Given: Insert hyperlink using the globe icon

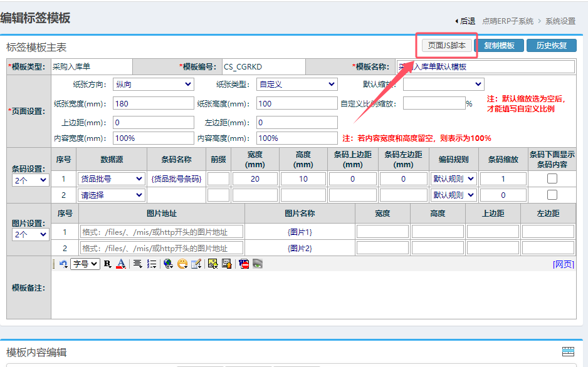Looking at the screenshot, I should click(x=168, y=264).
